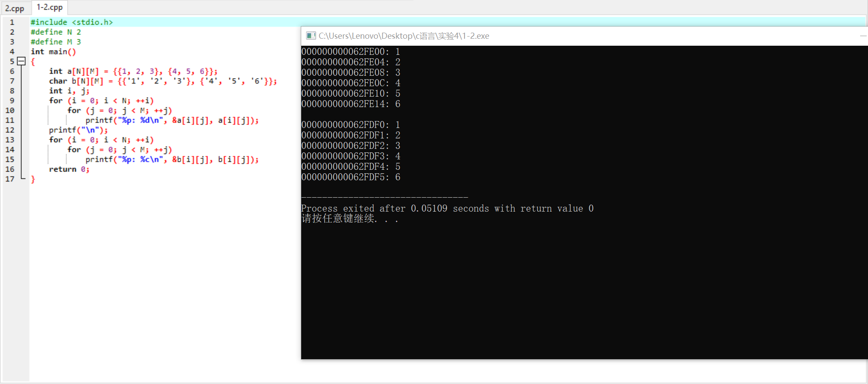Click console output '000000000062FDF3: 4'
This screenshot has width=868, height=384.
click(351, 156)
